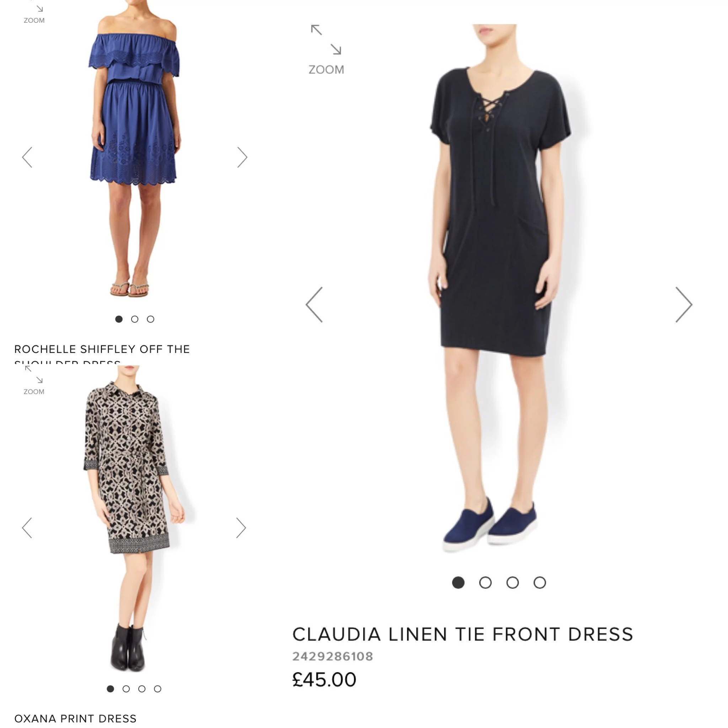This screenshot has width=728, height=728.
Task: Click the Zoom icon on Claudia dress image
Action: point(326,49)
